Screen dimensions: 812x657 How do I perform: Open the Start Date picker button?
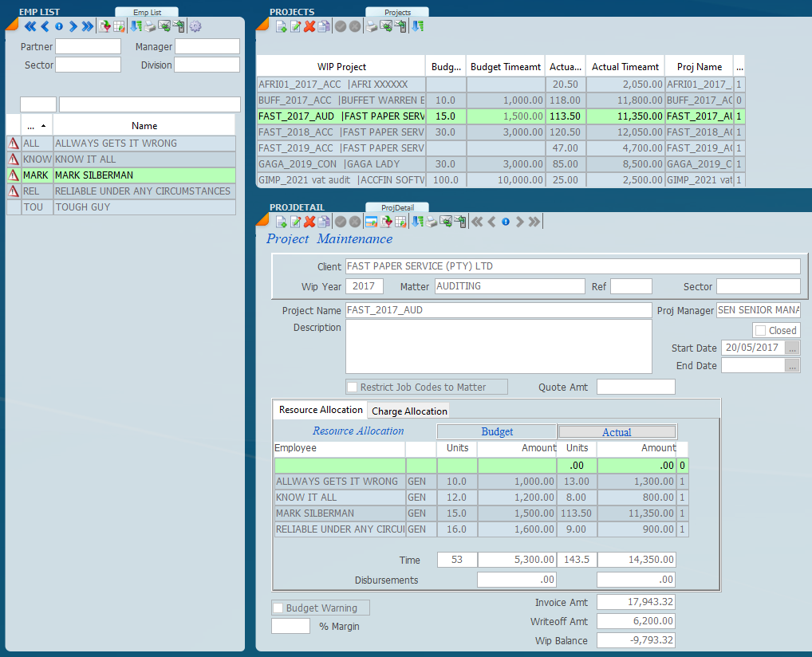792,348
